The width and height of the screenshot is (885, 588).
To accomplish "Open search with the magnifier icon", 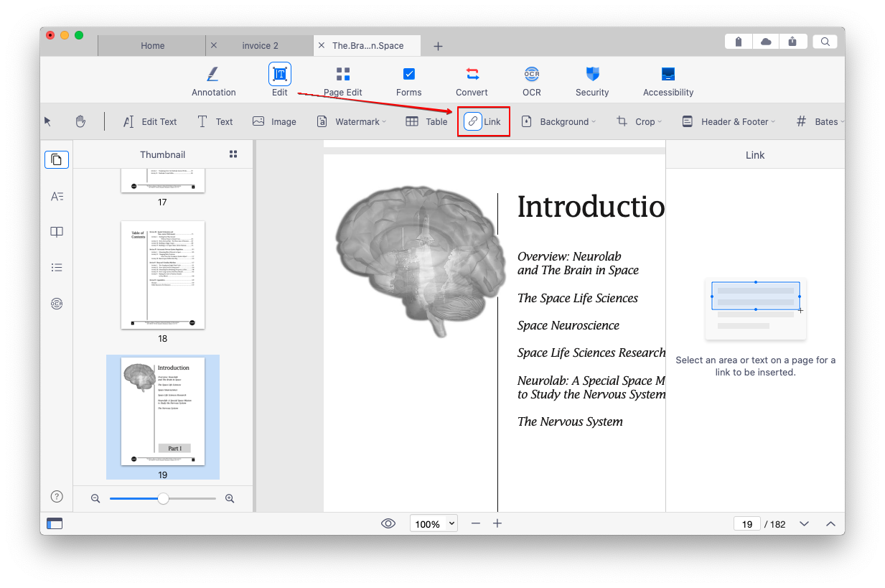I will click(825, 42).
